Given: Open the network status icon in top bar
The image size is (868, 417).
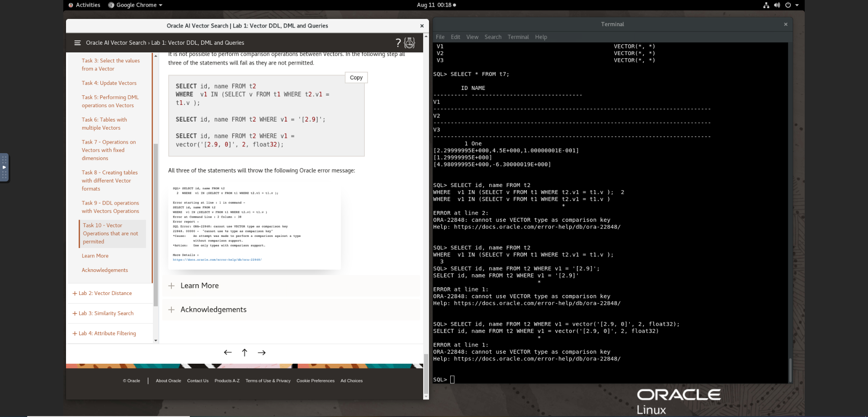Looking at the screenshot, I should click(x=766, y=5).
